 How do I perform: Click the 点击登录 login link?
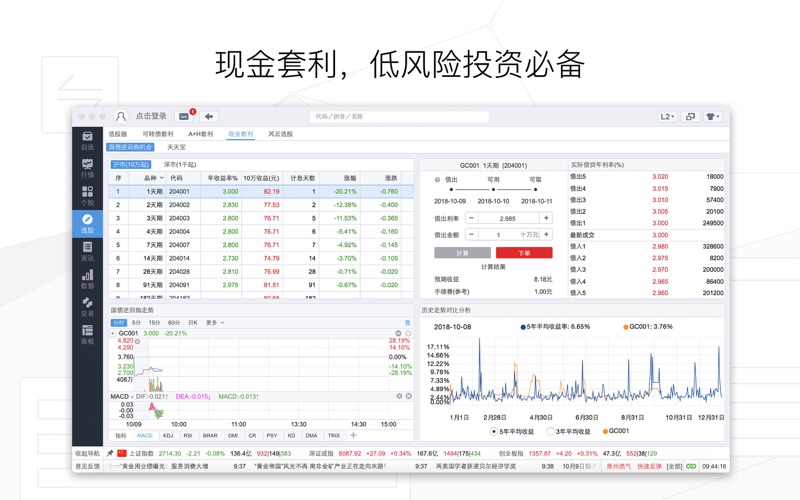151,116
